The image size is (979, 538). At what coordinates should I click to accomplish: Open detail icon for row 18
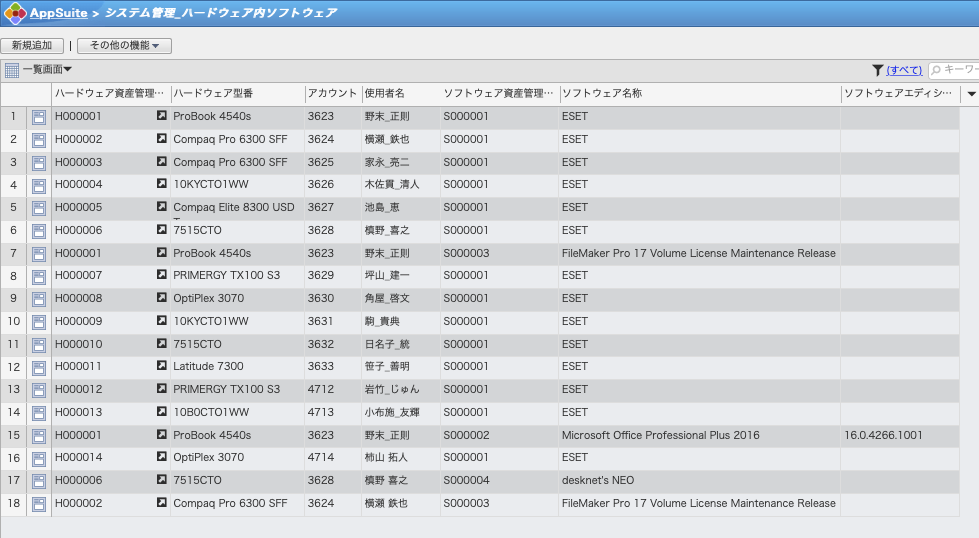tap(39, 504)
